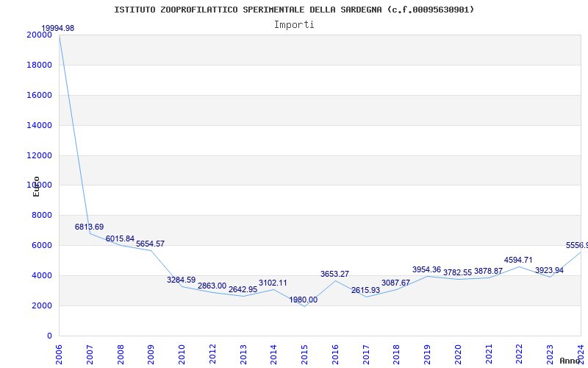
Task: Click the x-axis year 2016
Action: tap(335, 355)
